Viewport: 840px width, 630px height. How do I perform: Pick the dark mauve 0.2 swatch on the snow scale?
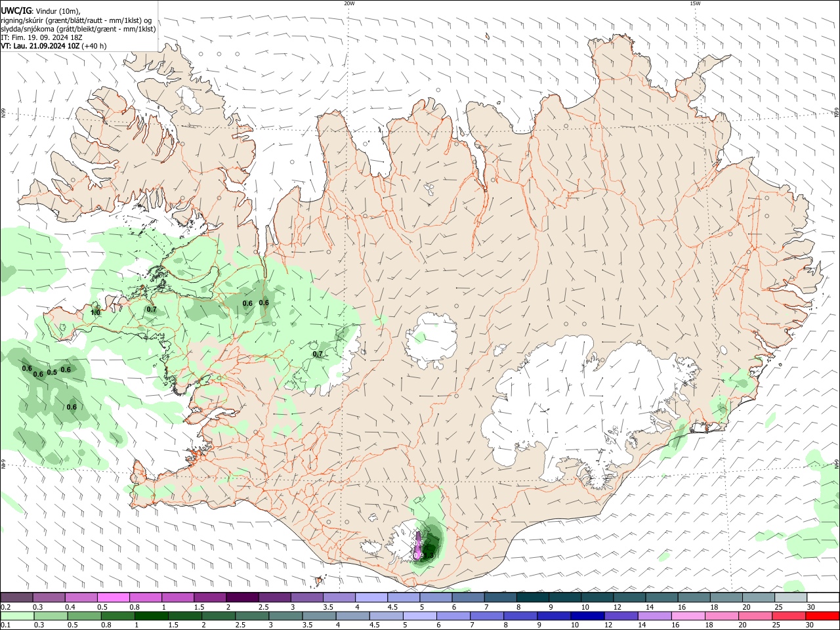point(16,597)
